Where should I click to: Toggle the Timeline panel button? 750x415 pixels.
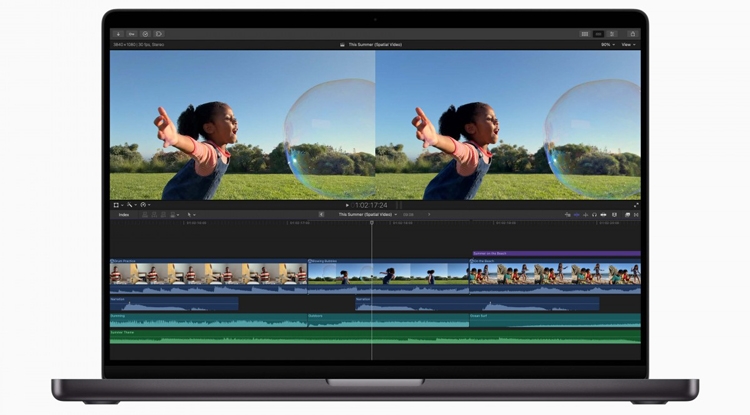(598, 34)
